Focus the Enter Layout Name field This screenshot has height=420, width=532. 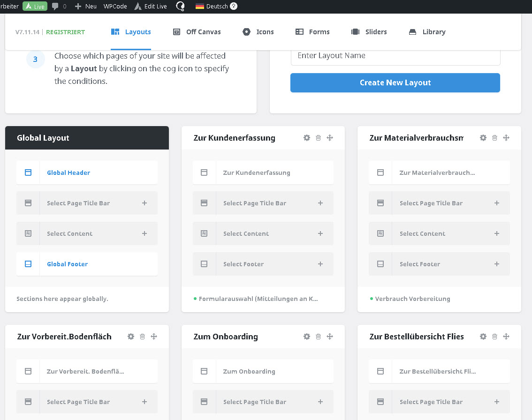pyautogui.click(x=395, y=57)
